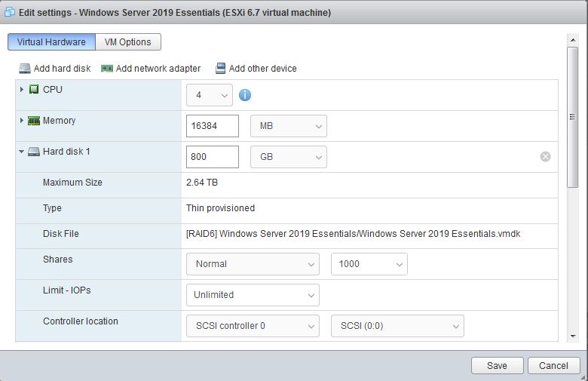This screenshot has height=381, width=588.
Task: Click the Save button
Action: [497, 365]
